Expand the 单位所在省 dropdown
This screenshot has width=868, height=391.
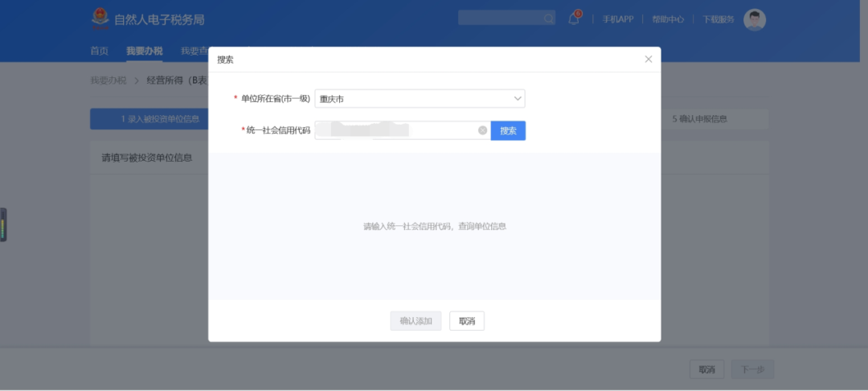click(x=420, y=99)
